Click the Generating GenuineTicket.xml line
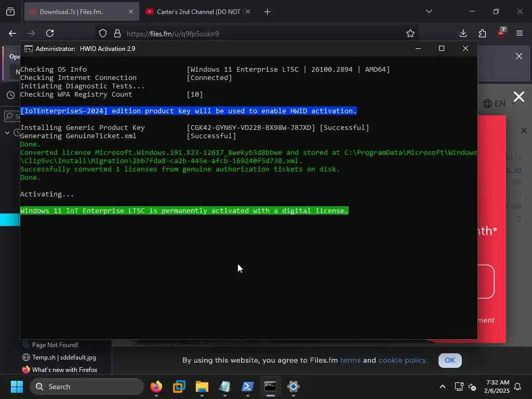This screenshot has height=399, width=532. [78, 136]
